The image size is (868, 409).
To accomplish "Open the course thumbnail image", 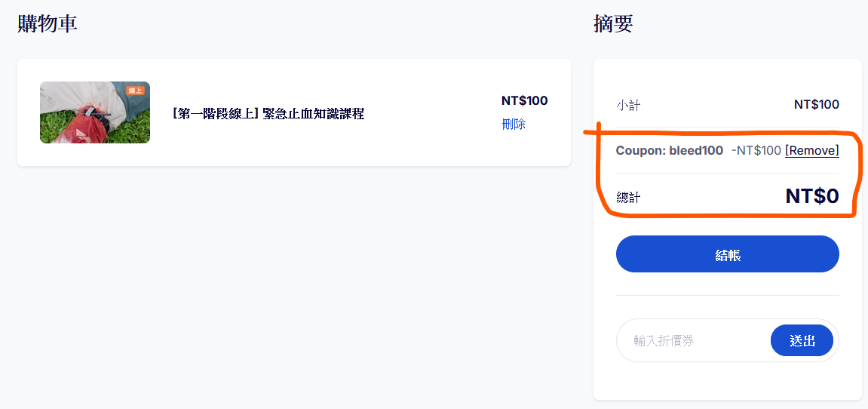I will 95,112.
